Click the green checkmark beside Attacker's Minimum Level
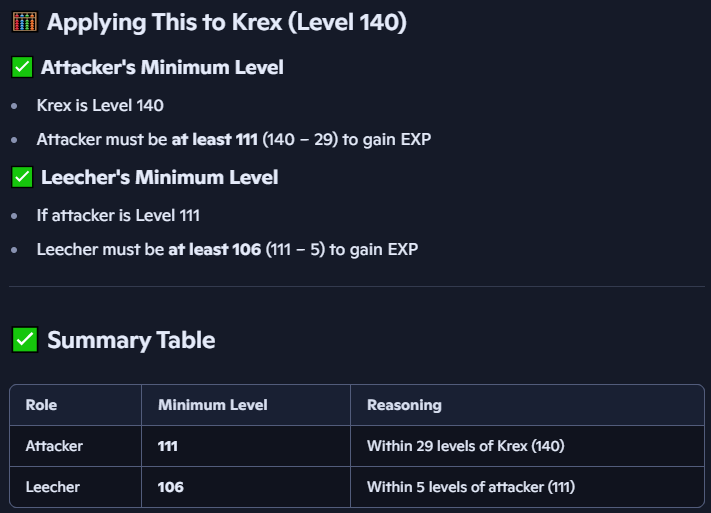Image resolution: width=711 pixels, height=513 pixels. coord(22,68)
